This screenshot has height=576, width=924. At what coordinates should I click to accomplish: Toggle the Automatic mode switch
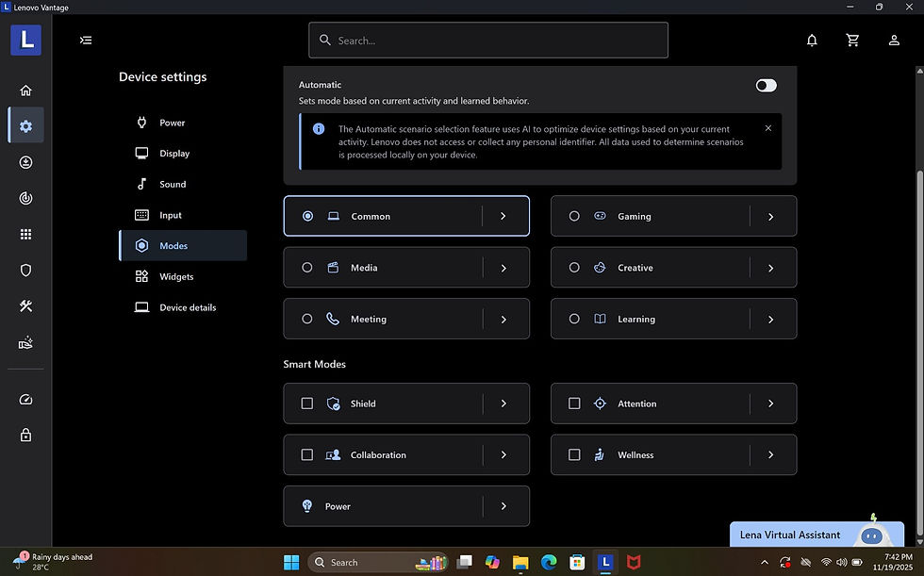[766, 86]
